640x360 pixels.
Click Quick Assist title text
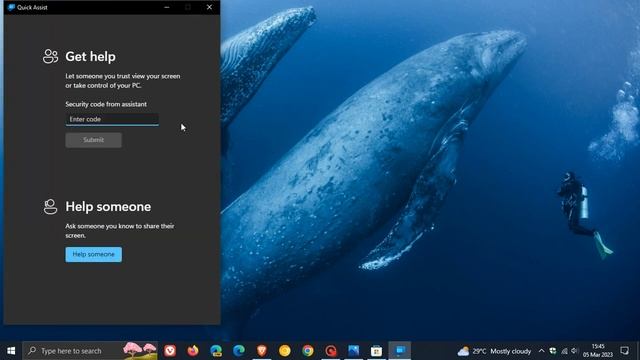(32, 7)
